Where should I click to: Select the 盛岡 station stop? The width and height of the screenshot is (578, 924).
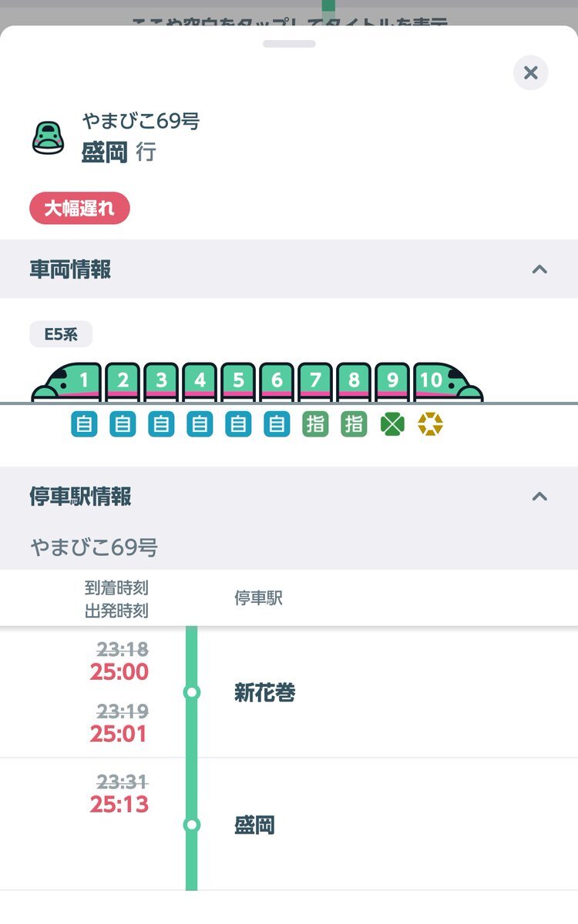point(254,826)
